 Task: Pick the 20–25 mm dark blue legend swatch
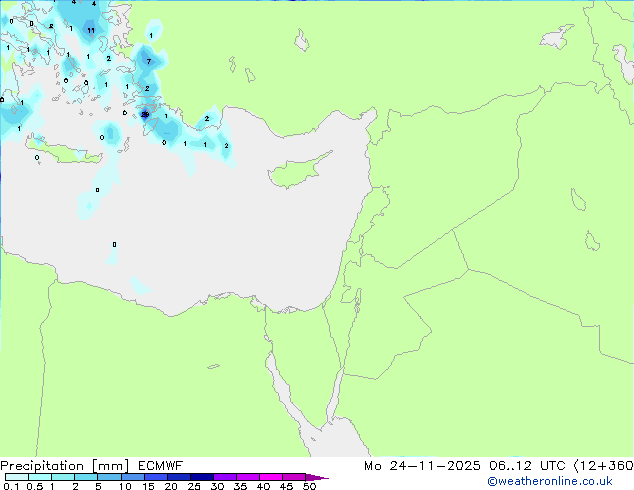tap(179, 477)
